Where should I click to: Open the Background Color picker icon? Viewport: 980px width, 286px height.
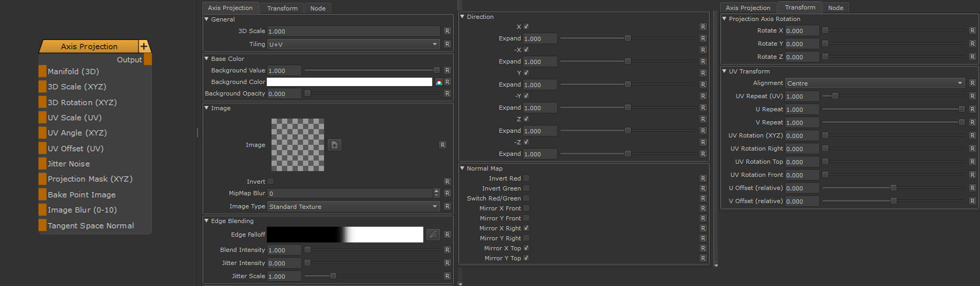[439, 82]
